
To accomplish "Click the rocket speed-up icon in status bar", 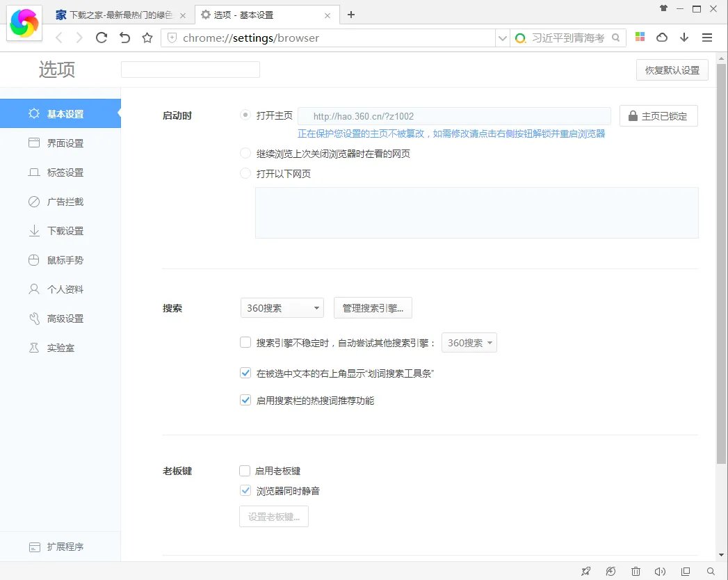I will click(585, 570).
